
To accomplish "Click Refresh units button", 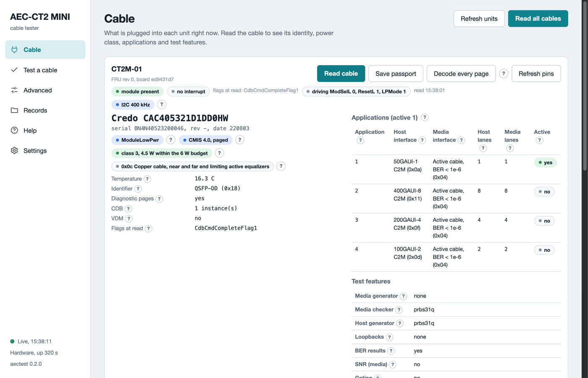I will (x=479, y=18).
